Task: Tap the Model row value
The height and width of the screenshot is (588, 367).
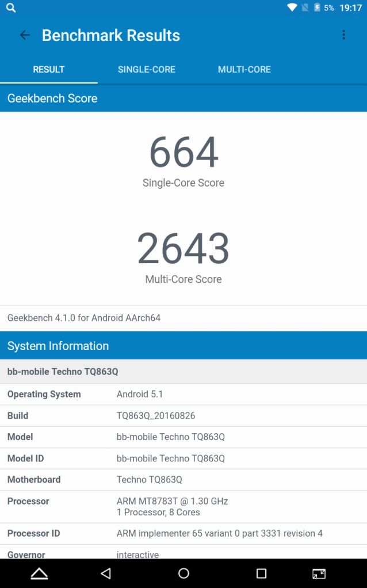Action: click(x=171, y=437)
